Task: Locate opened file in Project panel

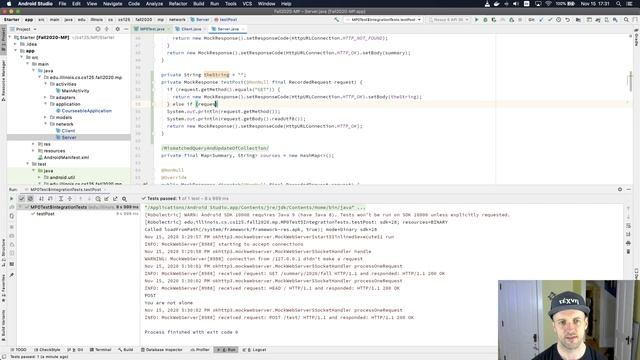Action: point(98,29)
